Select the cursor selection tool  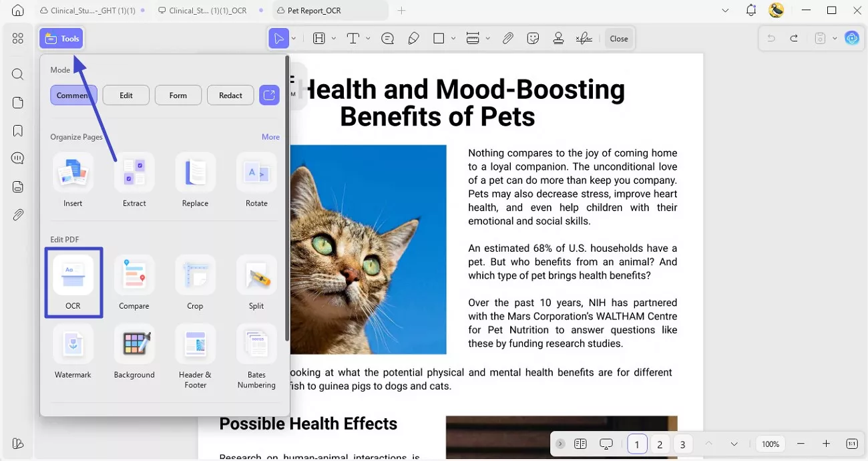click(278, 39)
